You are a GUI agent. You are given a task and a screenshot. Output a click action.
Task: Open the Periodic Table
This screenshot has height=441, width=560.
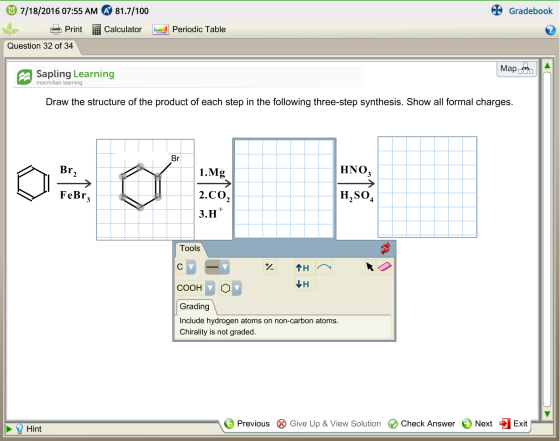[189, 29]
